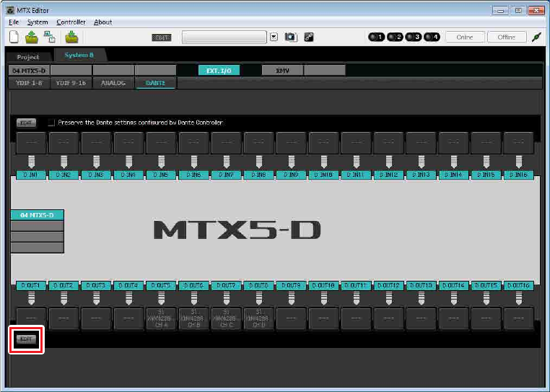Click the D IN14 port button
The width and height of the screenshot is (550, 392).
click(x=453, y=175)
